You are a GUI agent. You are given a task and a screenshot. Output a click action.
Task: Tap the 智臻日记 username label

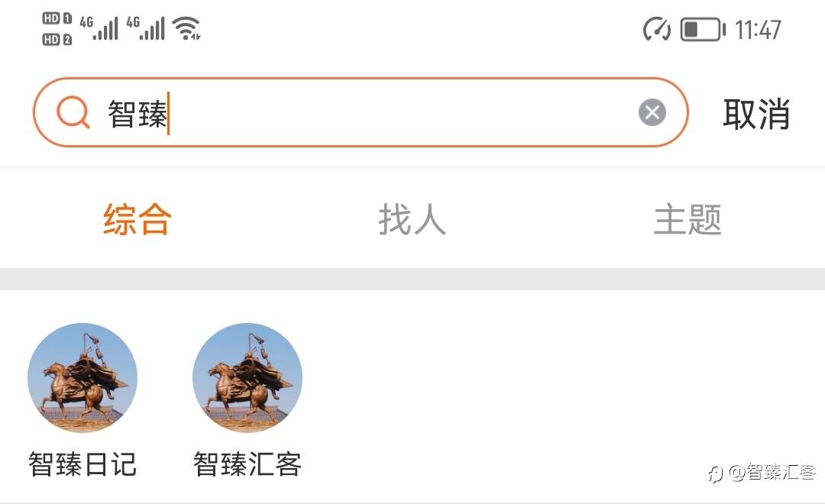(82, 464)
